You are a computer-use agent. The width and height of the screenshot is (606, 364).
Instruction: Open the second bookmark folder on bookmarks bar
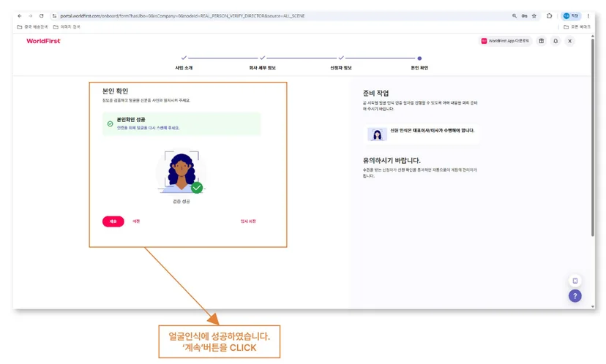coord(67,26)
